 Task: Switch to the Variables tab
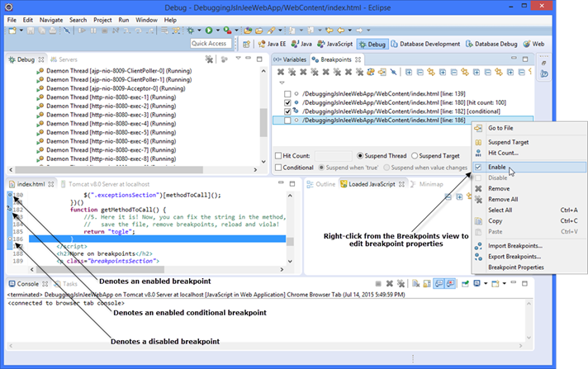(x=294, y=59)
